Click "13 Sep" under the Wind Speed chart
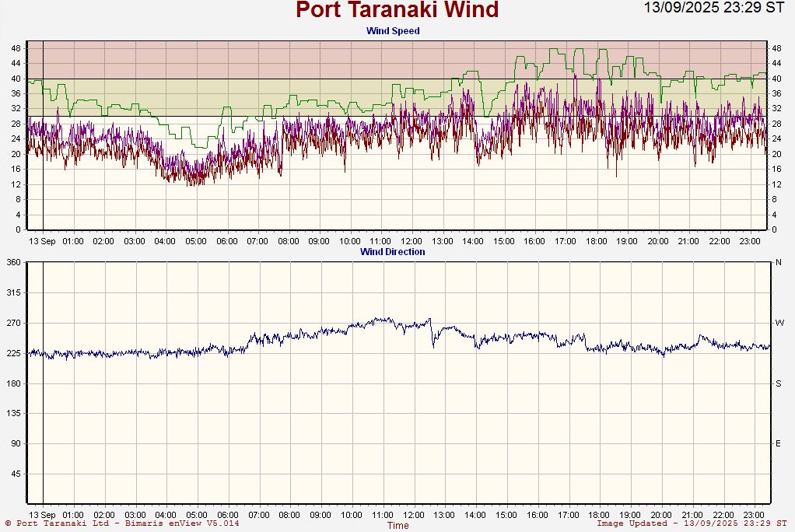 42,241
